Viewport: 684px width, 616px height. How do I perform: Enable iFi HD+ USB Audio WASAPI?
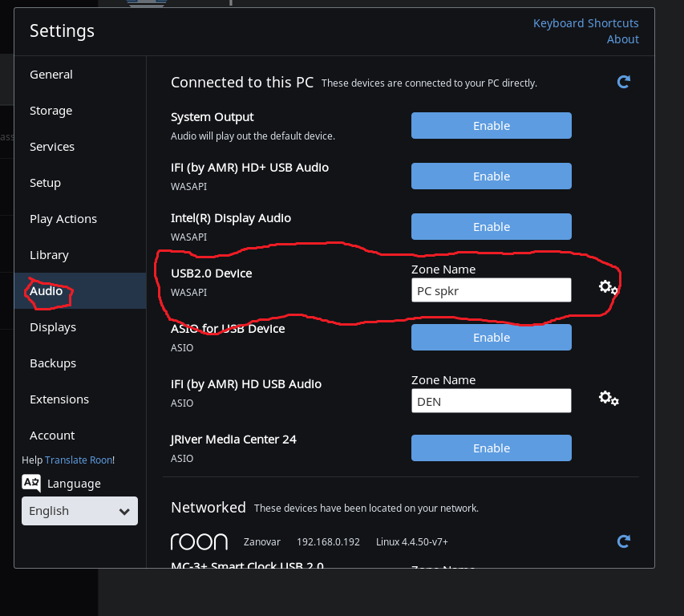pos(492,176)
